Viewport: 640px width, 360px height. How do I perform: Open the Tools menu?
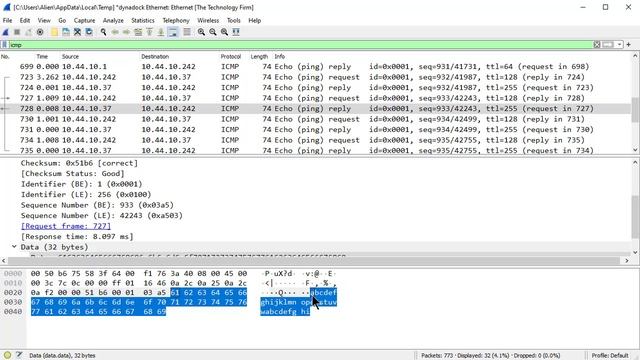click(233, 20)
